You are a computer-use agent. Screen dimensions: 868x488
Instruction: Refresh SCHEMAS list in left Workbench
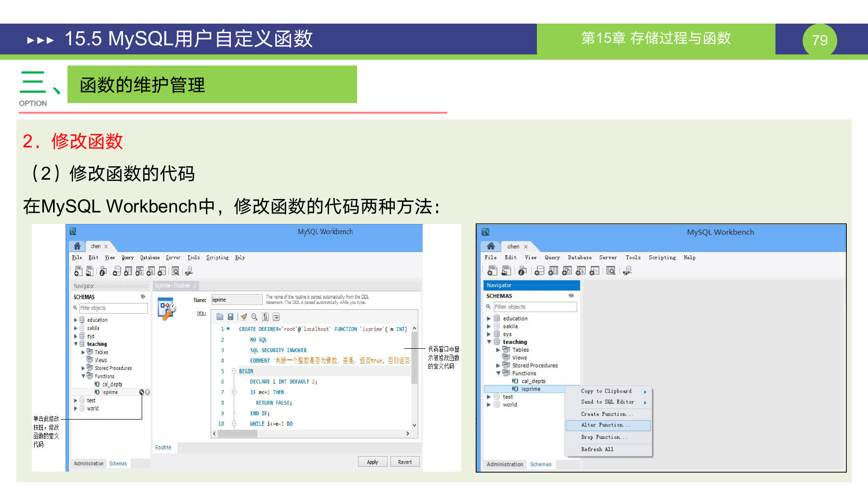pyautogui.click(x=143, y=297)
